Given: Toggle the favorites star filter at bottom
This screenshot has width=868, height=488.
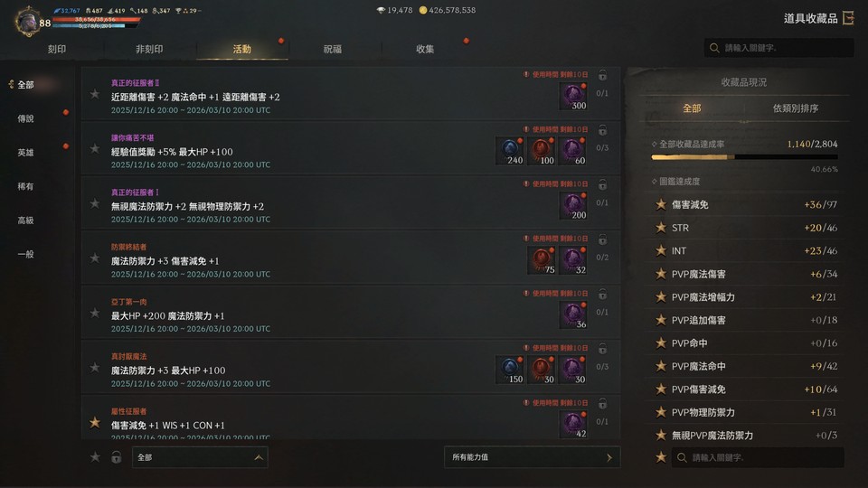Looking at the screenshot, I should coord(95,457).
